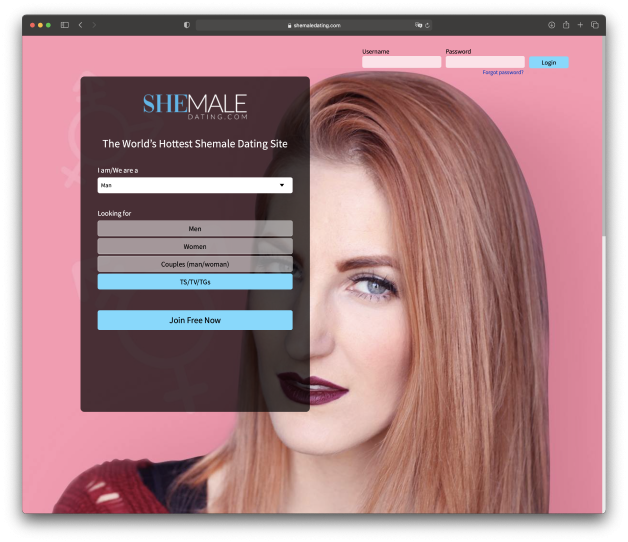This screenshot has width=628, height=542.
Task: Toggle the TS/TV/TGs option
Action: (195, 282)
